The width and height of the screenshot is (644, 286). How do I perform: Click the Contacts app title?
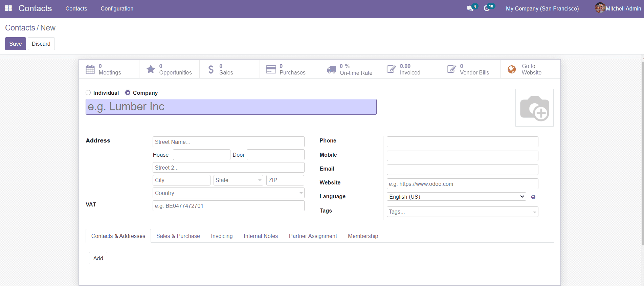(x=35, y=8)
